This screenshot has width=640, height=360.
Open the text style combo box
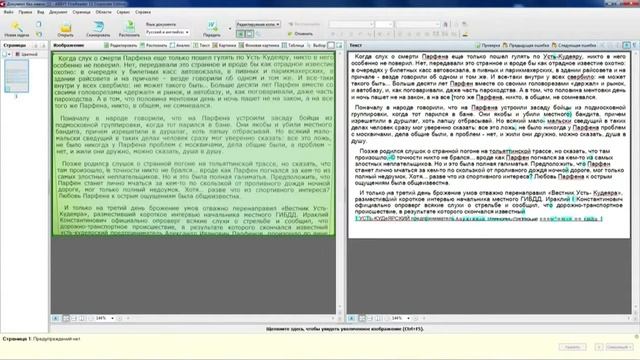tap(418, 24)
